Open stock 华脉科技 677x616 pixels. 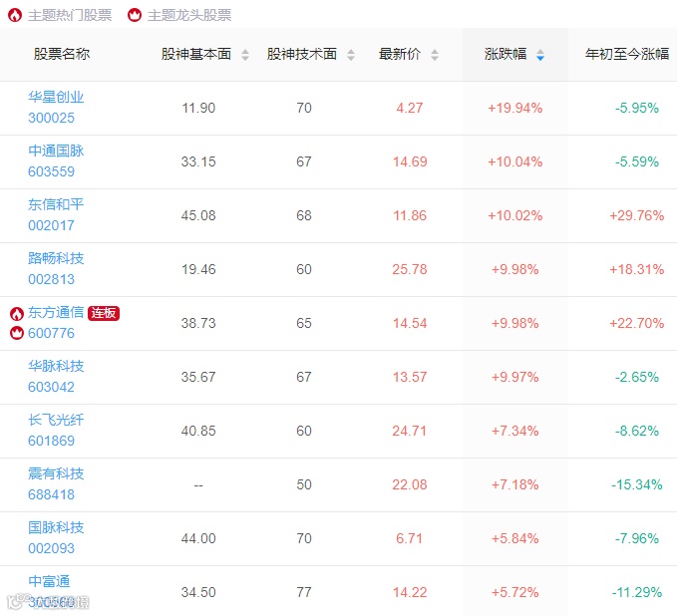pyautogui.click(x=56, y=366)
